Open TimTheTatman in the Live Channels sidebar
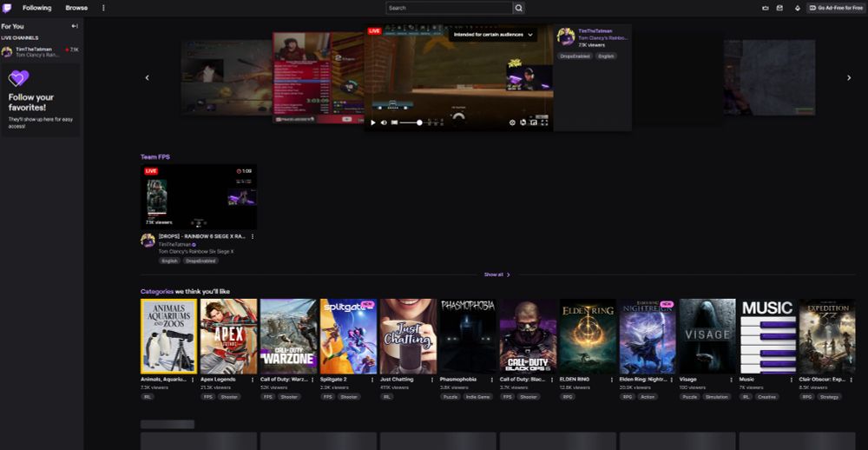 pyautogui.click(x=40, y=52)
